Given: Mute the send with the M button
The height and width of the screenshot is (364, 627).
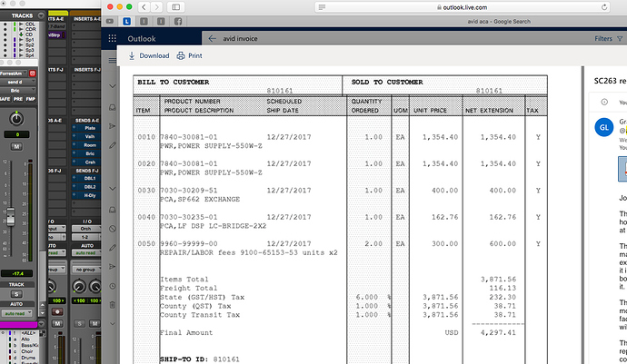Looking at the screenshot, I should pyautogui.click(x=16, y=147).
